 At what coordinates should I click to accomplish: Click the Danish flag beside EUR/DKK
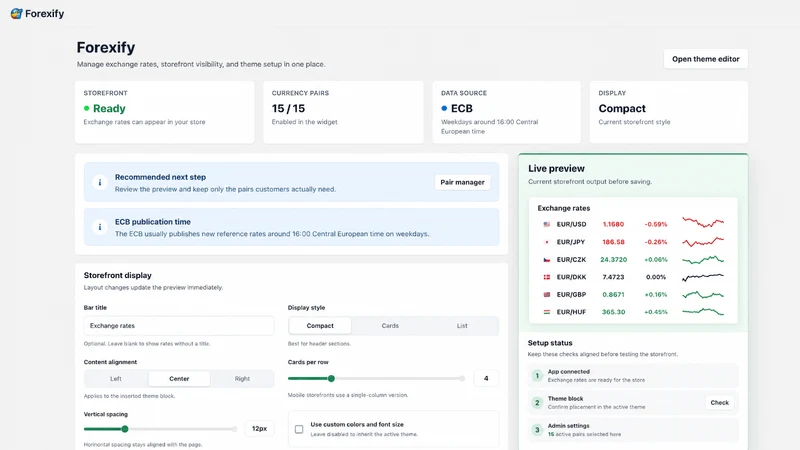point(547,277)
